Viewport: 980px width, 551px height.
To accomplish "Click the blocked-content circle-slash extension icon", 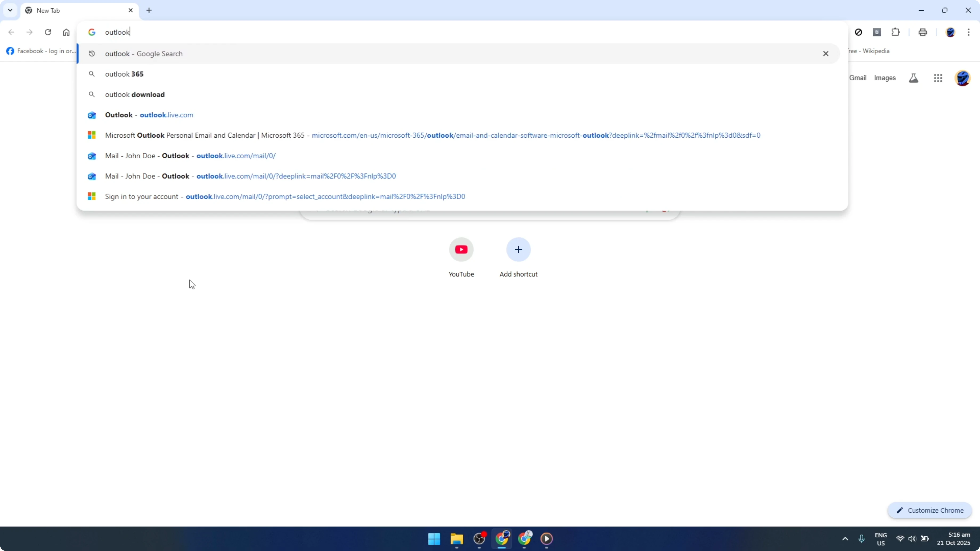I will [x=858, y=32].
